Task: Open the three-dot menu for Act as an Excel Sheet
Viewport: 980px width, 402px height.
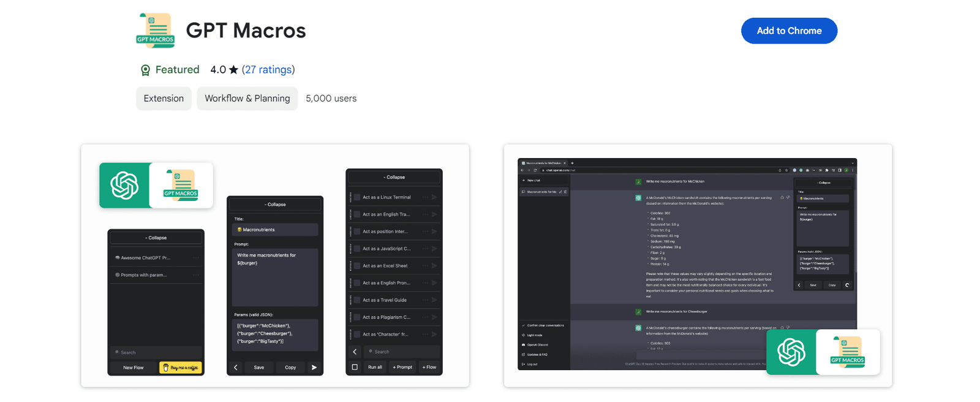Action: click(424, 266)
